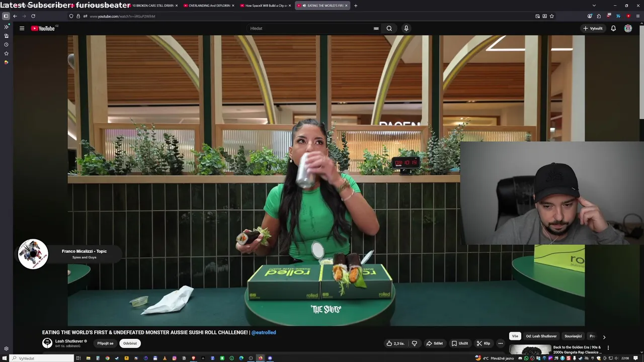644x362 pixels.
Task: Open the YouTube hamburger guide menu
Action: pyautogui.click(x=22, y=28)
